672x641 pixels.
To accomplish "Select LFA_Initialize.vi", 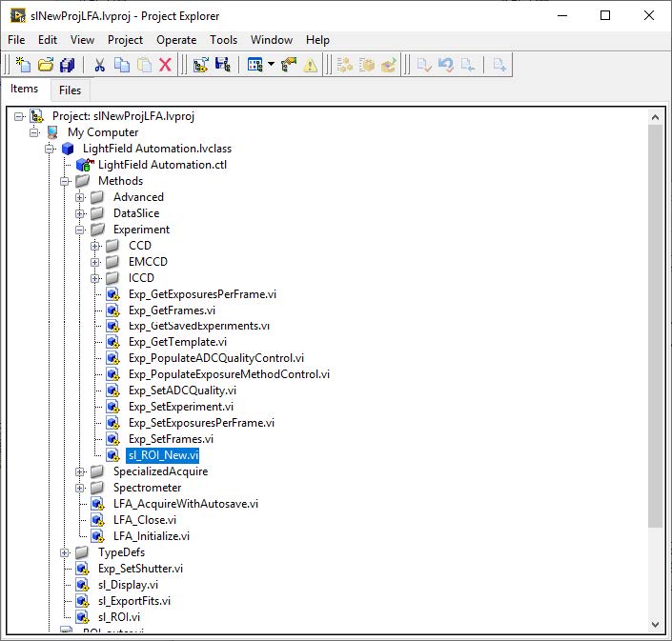I will (x=152, y=536).
